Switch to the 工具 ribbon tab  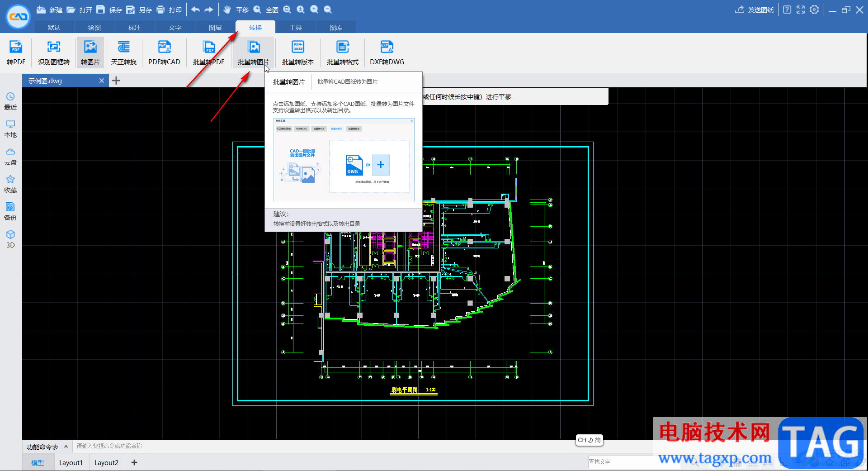tap(296, 27)
